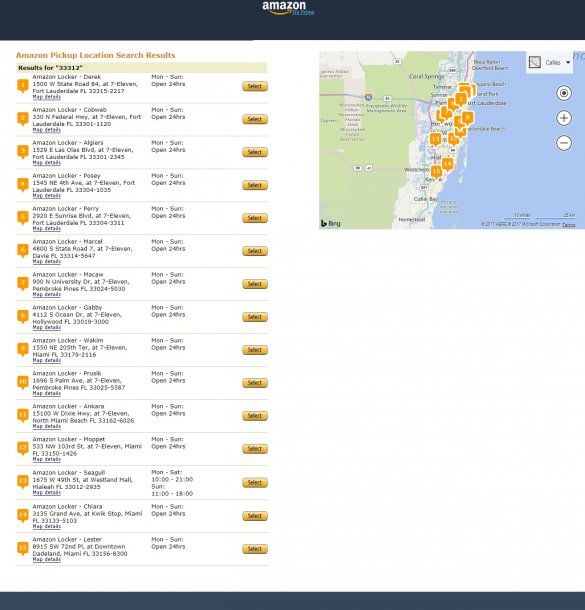Click the Amazon Pickup Location Search Results title
This screenshot has height=610, width=585.
[x=96, y=55]
